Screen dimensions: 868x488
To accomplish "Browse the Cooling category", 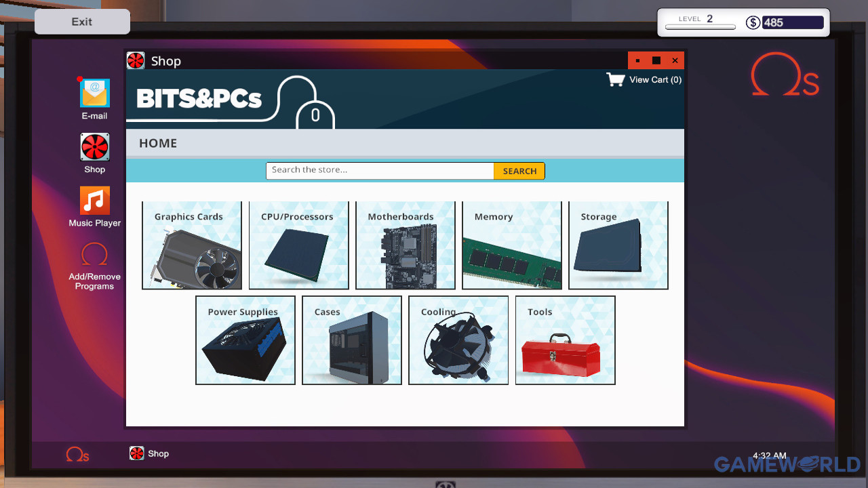I will pyautogui.click(x=458, y=340).
